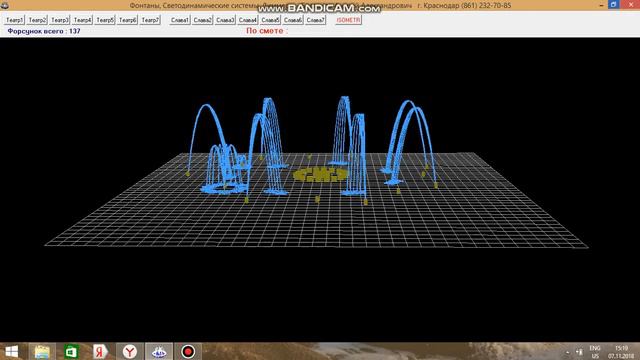Minimize the fountain application window
640x360 pixels.
coord(601,5)
